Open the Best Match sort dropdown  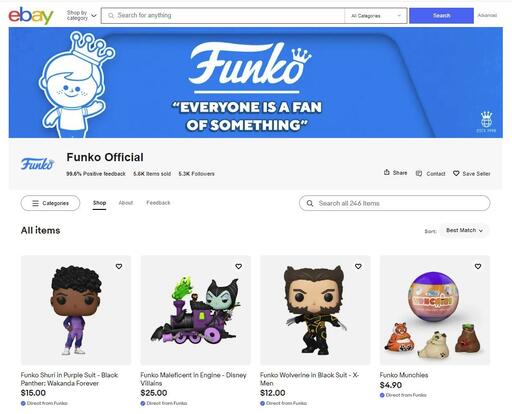tap(464, 230)
